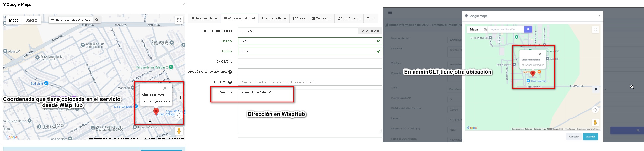
Task: Click the Cancelar button in the adminOLT modal
Action: tap(574, 137)
